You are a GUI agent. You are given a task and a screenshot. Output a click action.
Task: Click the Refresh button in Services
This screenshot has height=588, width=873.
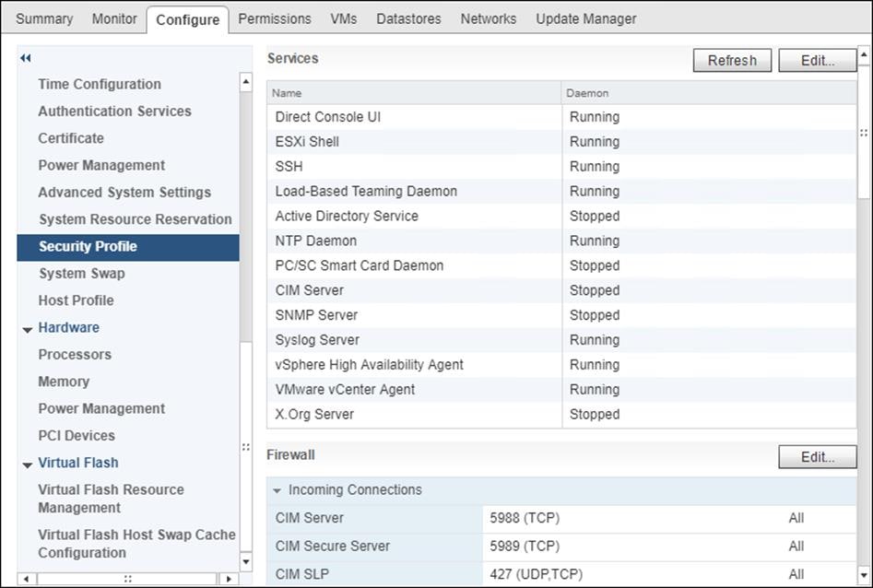point(731,60)
